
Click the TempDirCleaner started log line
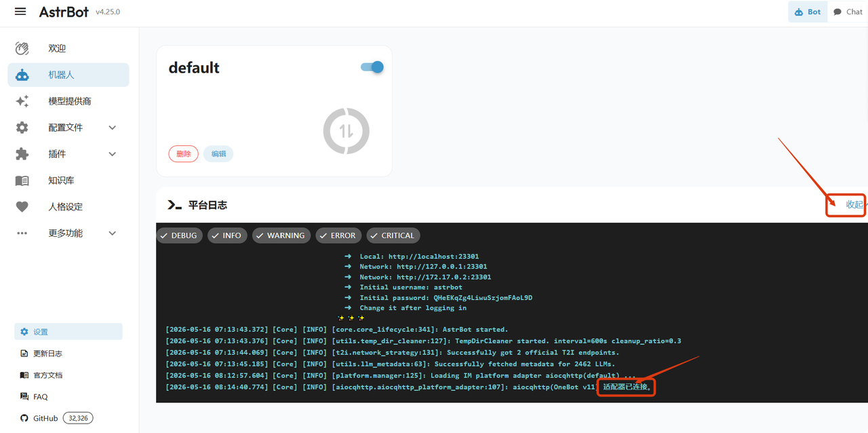pyautogui.click(x=423, y=341)
